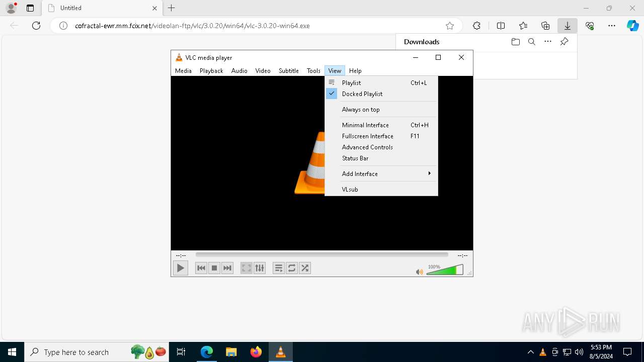Viewport: 644px width, 362px height.
Task: Open Task View from taskbar
Action: (181, 352)
